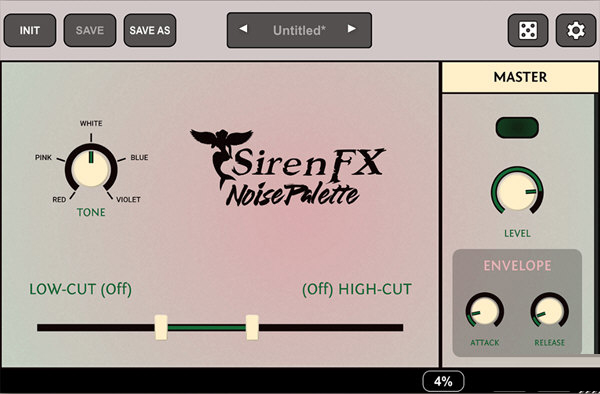Click the SAVE AS button
600x394 pixels.
point(150,31)
